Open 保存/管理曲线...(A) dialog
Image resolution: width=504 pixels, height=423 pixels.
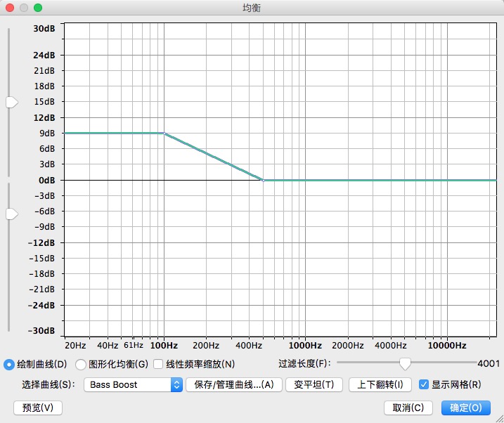click(233, 384)
